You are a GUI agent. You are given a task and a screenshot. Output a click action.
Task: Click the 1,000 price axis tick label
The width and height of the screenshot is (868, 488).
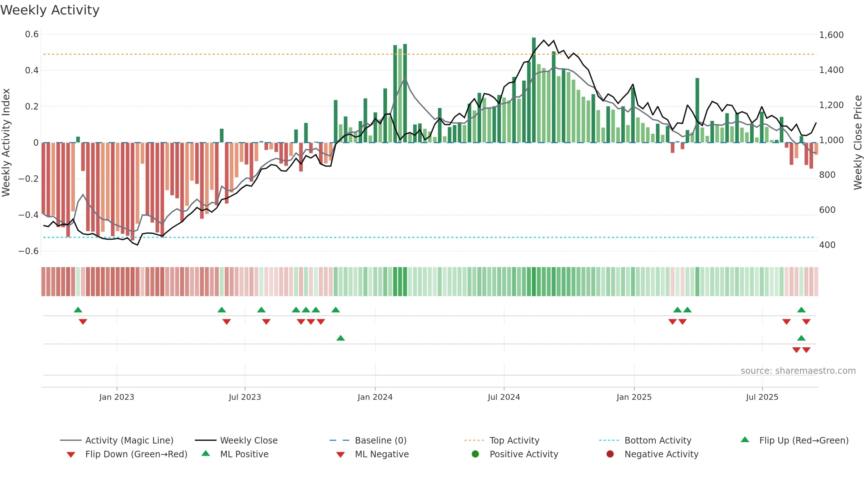831,140
